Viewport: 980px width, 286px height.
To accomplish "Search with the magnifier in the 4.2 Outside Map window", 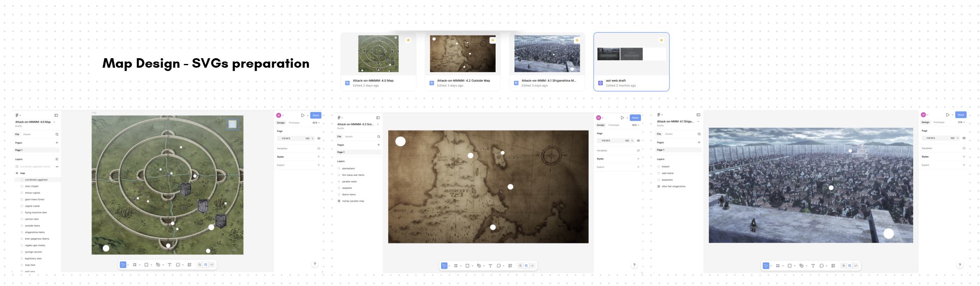I will click(x=378, y=137).
